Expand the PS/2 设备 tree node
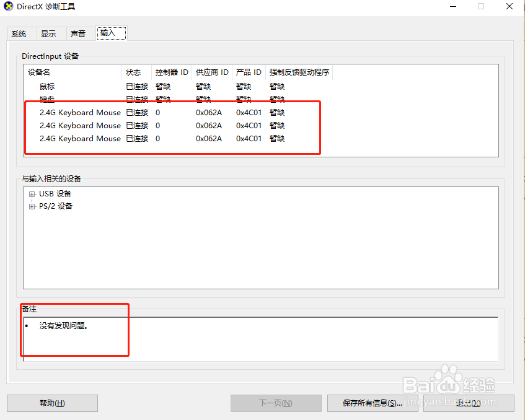The width and height of the screenshot is (525, 420). coord(32,206)
